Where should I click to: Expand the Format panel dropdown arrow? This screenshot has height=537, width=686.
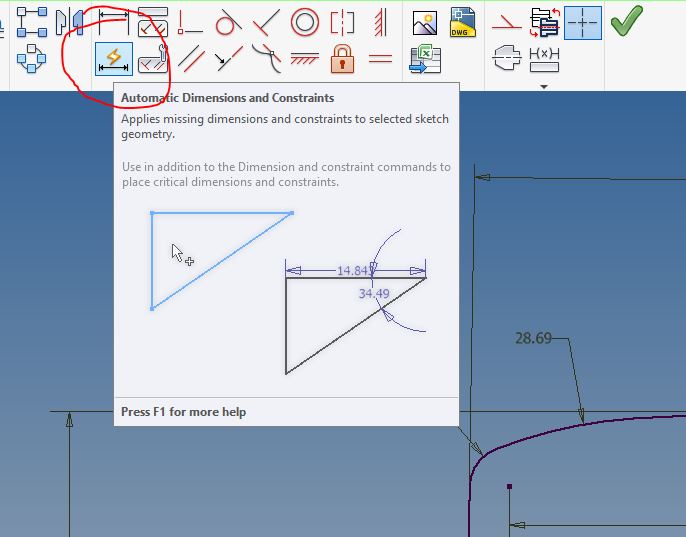[544, 87]
